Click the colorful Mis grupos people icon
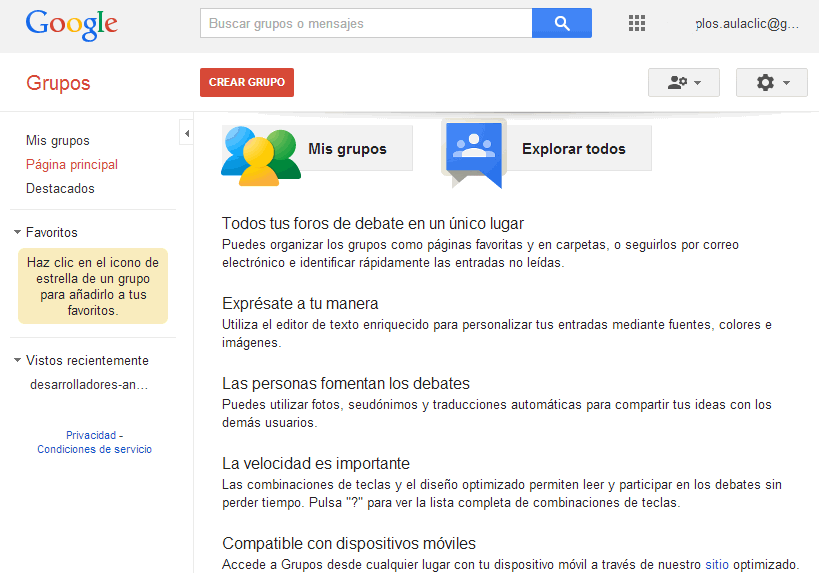819x573 pixels. click(x=261, y=156)
